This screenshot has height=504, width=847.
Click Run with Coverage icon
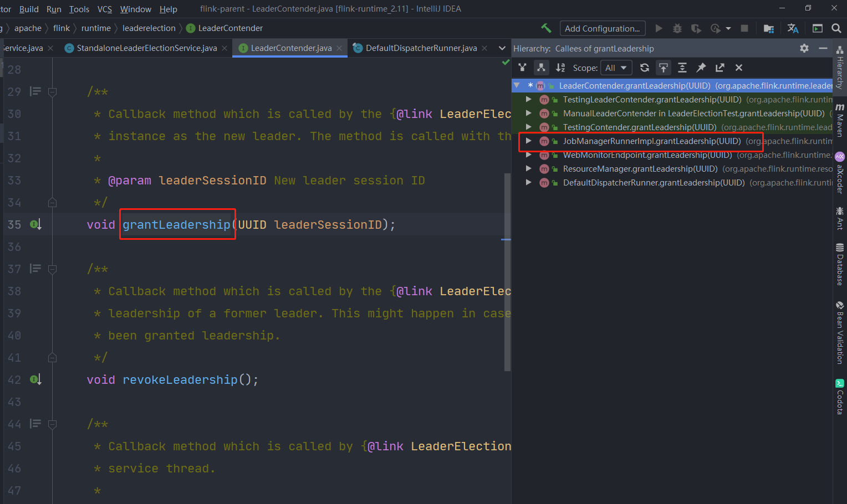pos(696,28)
